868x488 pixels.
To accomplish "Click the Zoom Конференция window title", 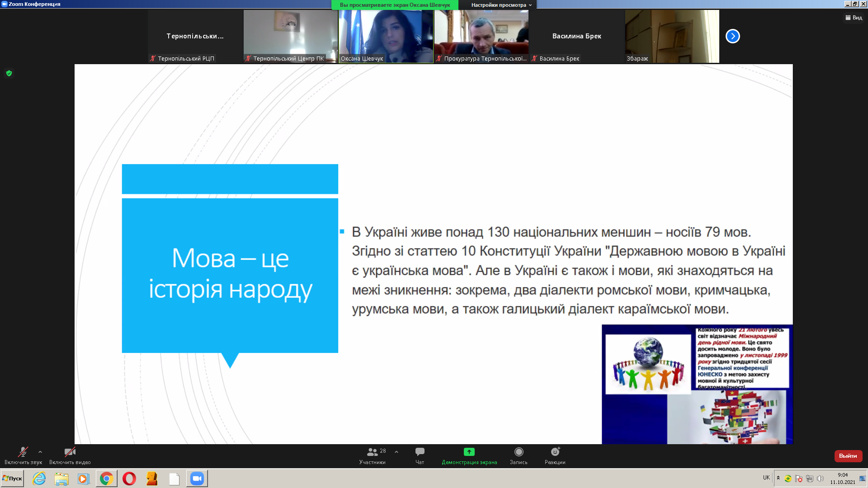I will click(34, 4).
